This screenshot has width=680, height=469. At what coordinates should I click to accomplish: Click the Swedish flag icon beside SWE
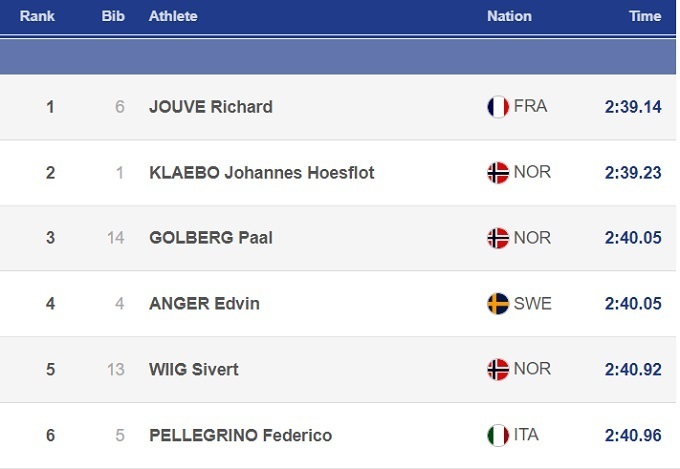497,303
